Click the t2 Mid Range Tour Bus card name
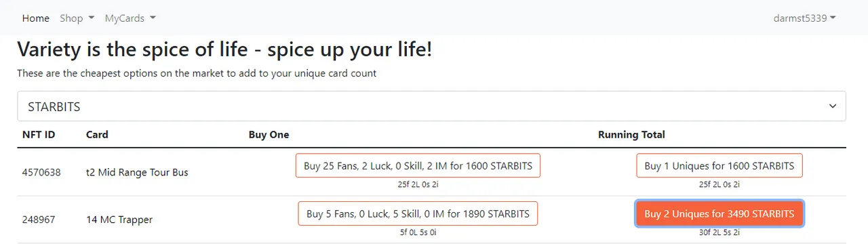The image size is (868, 246). (x=137, y=172)
